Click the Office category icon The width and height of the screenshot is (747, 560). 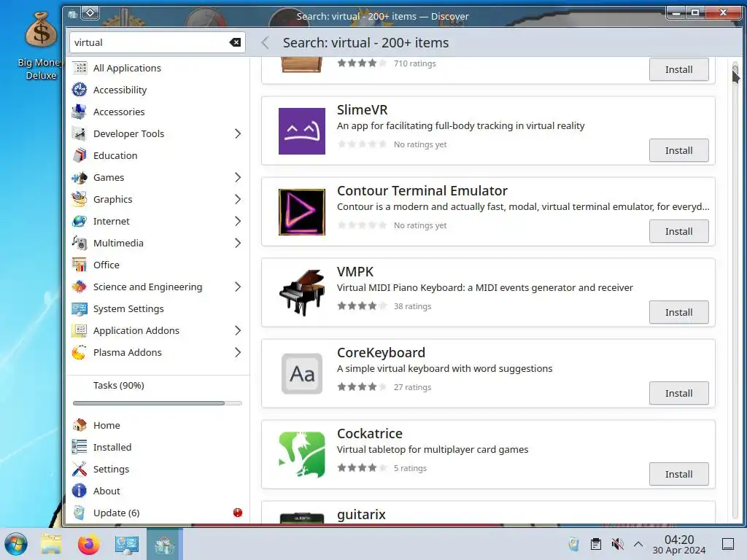coord(80,265)
